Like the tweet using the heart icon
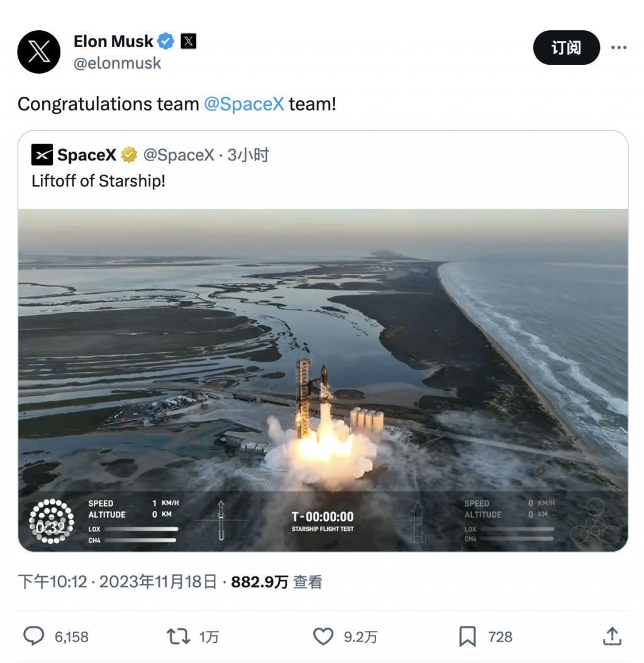644x663 pixels. pyautogui.click(x=323, y=637)
